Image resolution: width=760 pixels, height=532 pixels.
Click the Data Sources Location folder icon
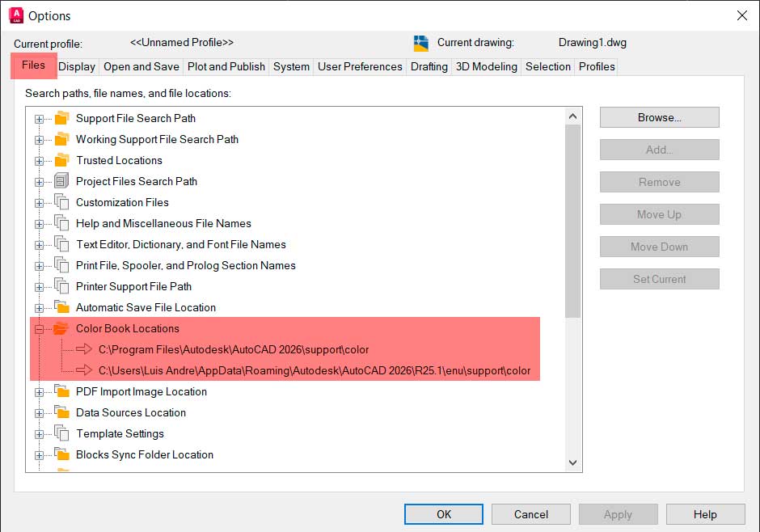[x=61, y=412]
